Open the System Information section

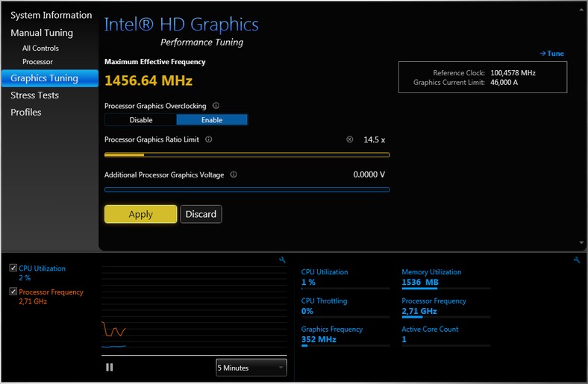tap(51, 15)
